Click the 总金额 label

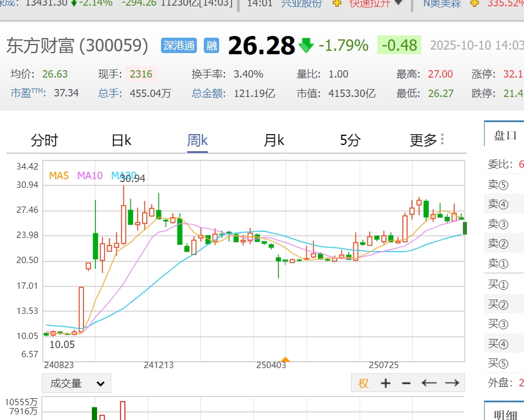209,93
